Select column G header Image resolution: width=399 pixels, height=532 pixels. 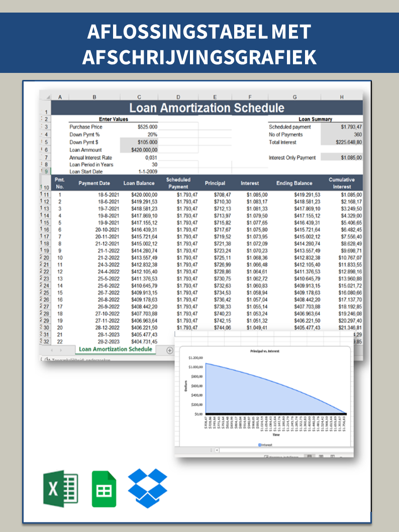294,97
